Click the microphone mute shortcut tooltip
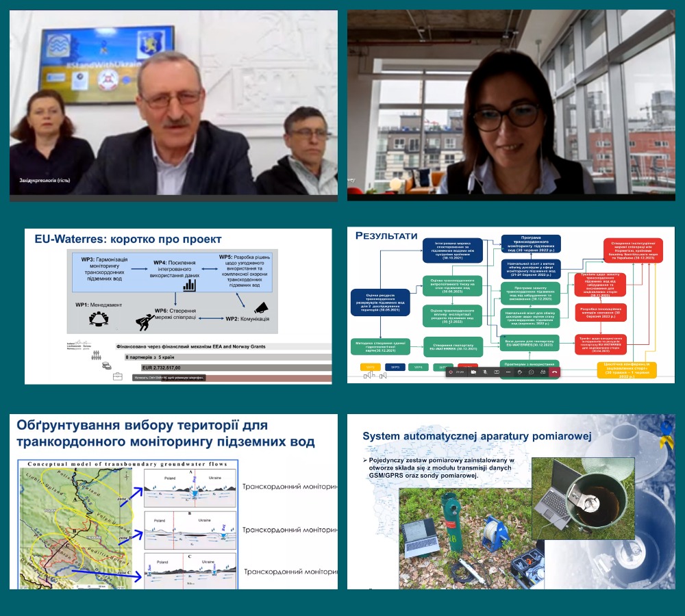This screenshot has height=616, width=685. click(x=169, y=377)
